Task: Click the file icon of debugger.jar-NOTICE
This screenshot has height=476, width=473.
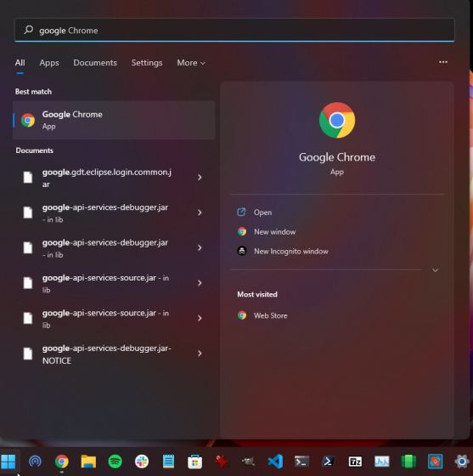Action: click(x=28, y=354)
